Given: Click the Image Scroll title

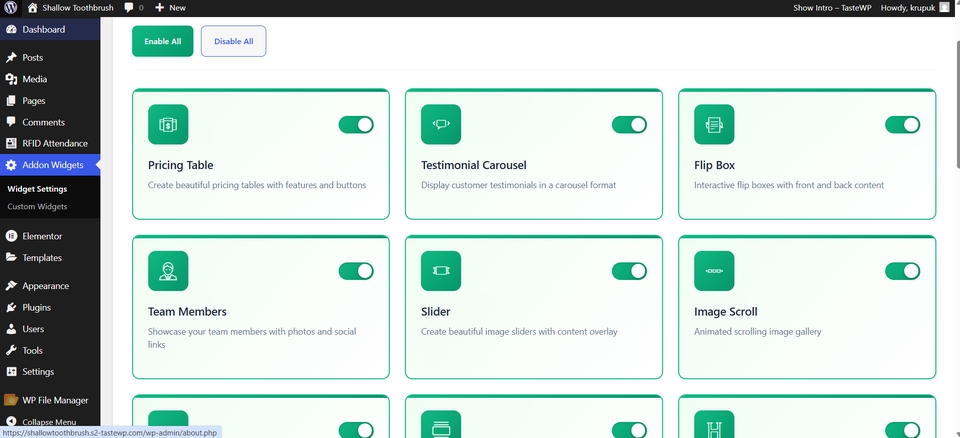Looking at the screenshot, I should [726, 312].
